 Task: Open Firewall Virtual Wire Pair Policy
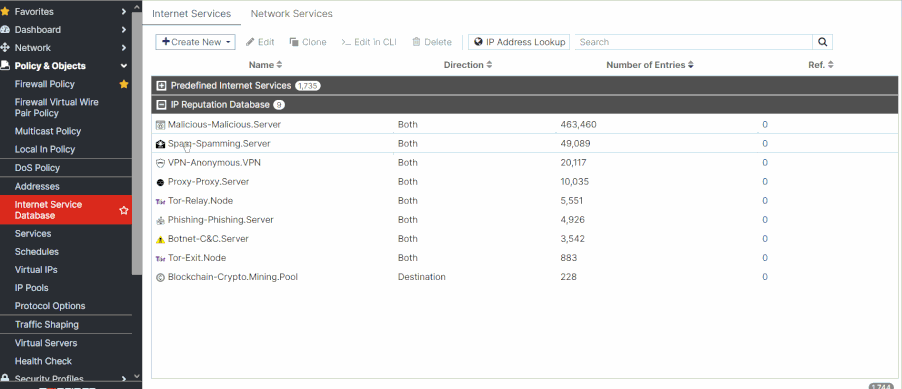coord(56,108)
